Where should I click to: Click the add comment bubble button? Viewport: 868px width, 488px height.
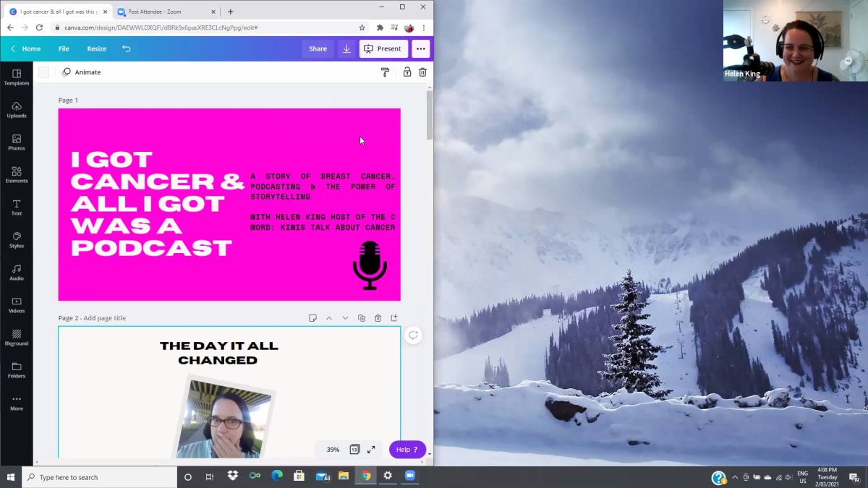tap(413, 335)
